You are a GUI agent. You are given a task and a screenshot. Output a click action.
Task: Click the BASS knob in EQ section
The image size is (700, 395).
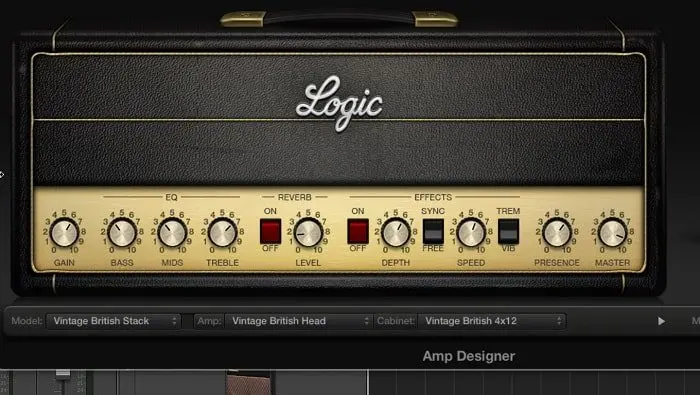[x=122, y=233]
